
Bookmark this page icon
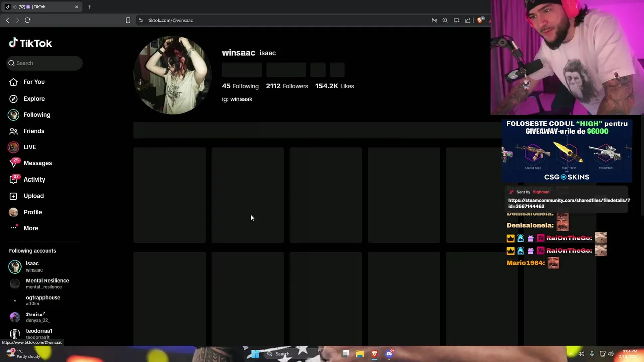pos(128,20)
